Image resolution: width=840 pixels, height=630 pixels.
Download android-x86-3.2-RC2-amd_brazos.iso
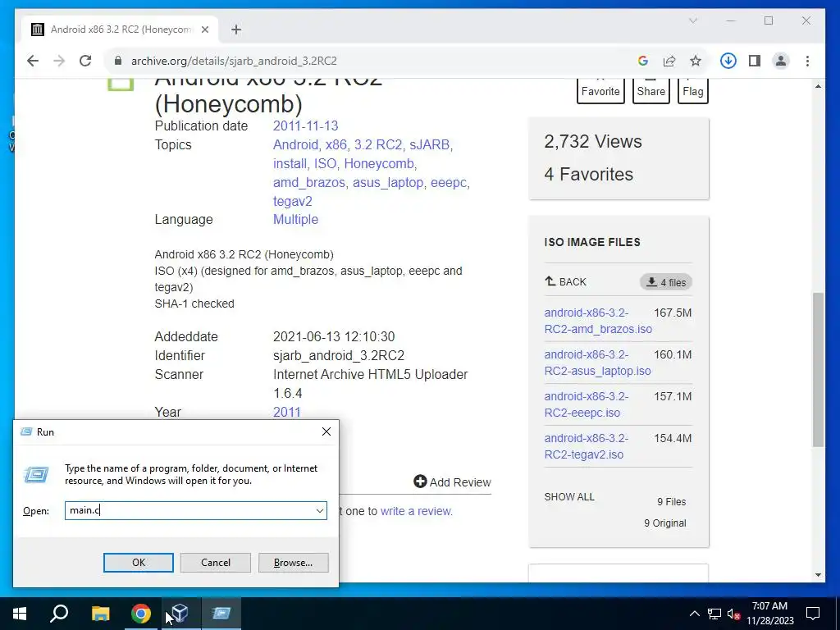598,321
